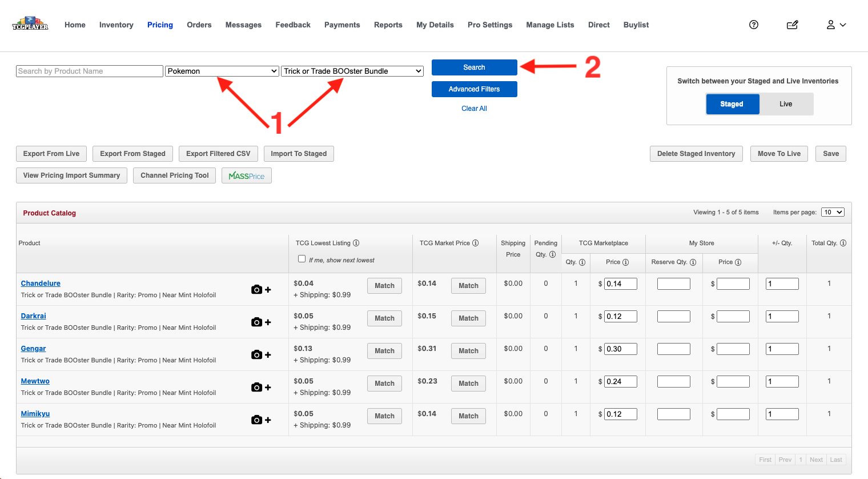Edit Gengar +/- Qty field
868x479 pixels.
coord(782,349)
